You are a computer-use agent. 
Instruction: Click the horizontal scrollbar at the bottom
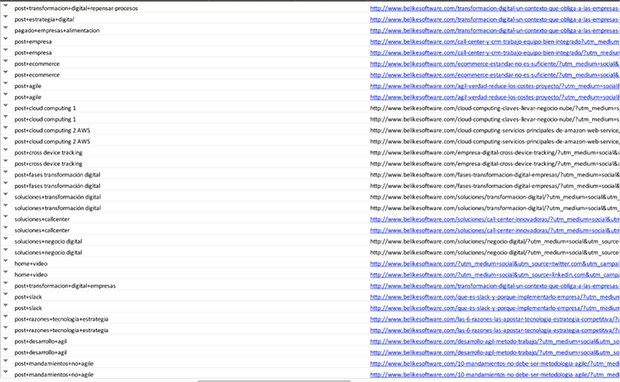(x=274, y=381)
